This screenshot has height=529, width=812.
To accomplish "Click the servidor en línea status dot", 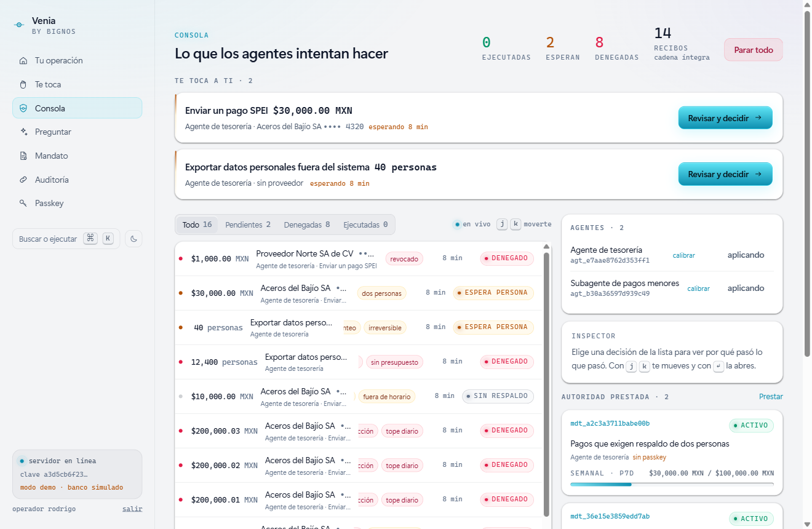I will point(22,461).
